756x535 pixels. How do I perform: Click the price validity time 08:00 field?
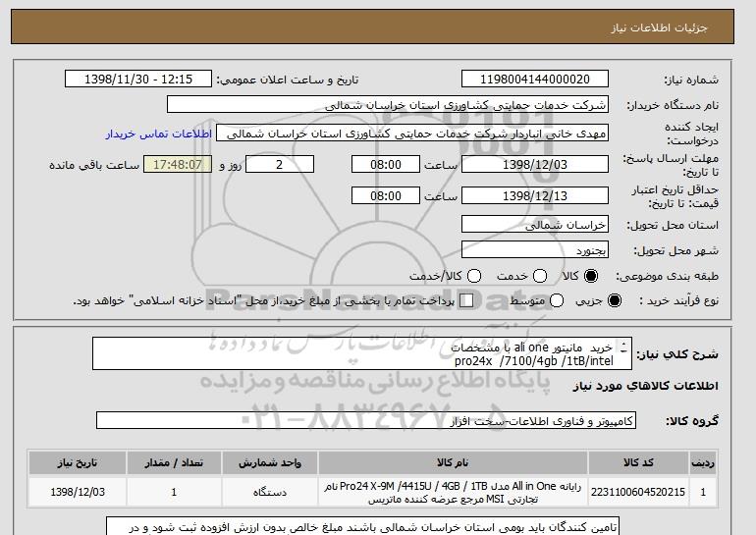tap(386, 195)
